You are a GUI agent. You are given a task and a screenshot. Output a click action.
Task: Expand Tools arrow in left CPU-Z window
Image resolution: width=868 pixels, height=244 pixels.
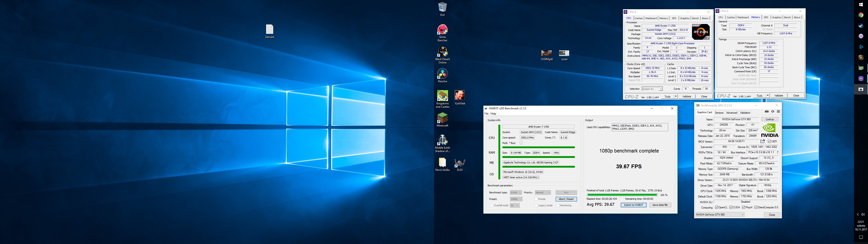tap(676, 96)
